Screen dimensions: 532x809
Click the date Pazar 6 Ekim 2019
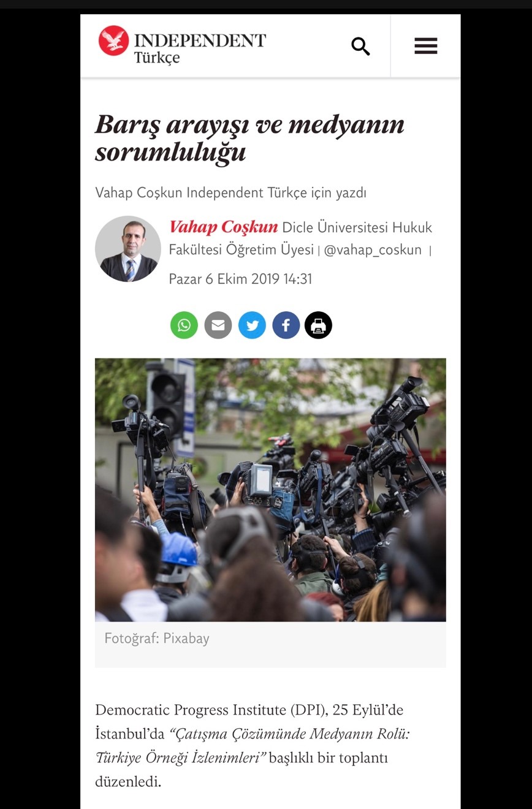click(224, 279)
